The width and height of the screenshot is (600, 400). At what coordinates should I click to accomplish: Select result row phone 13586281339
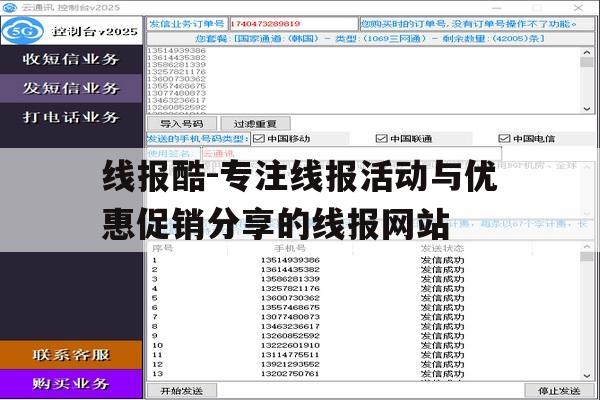[x=290, y=279]
